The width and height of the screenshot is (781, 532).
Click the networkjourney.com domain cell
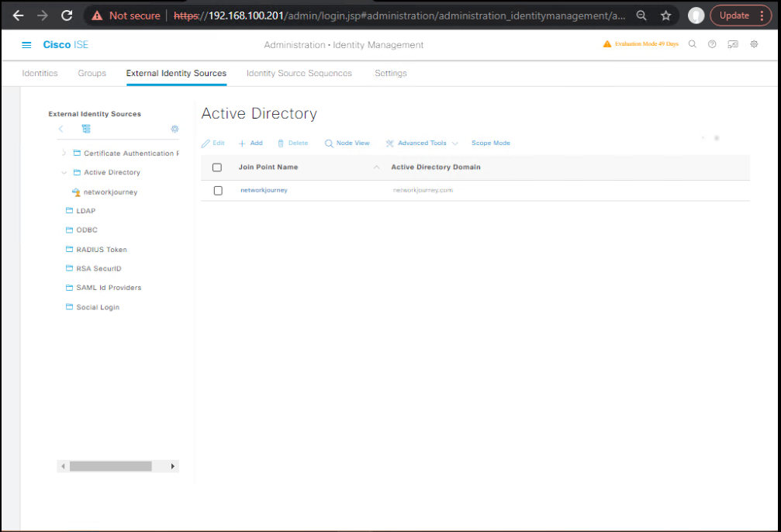click(x=423, y=190)
